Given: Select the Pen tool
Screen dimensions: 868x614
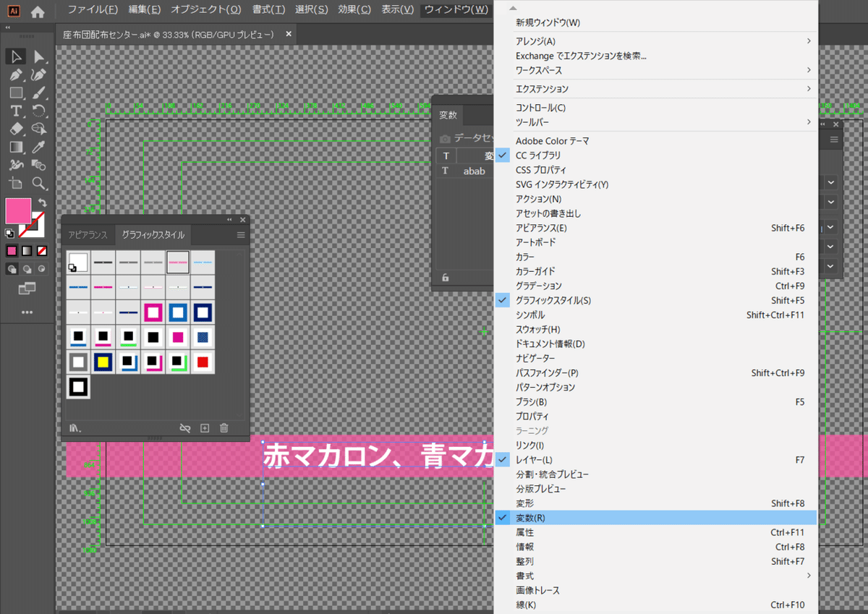Looking at the screenshot, I should coord(16,74).
